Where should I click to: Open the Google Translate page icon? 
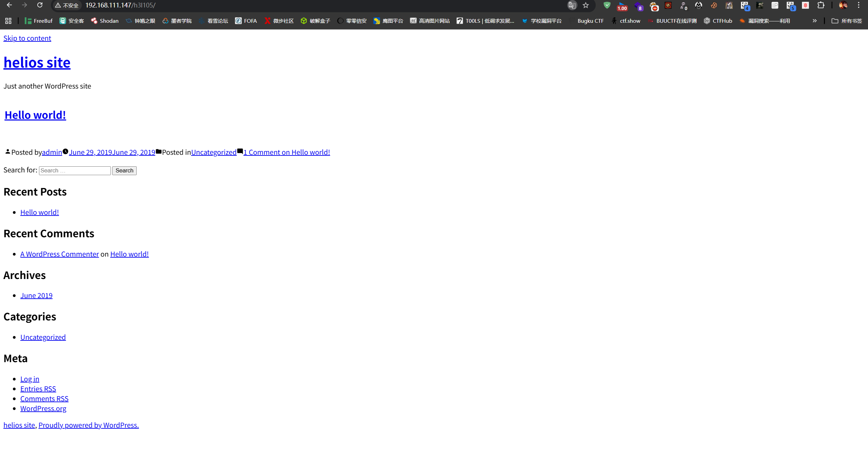coord(572,5)
